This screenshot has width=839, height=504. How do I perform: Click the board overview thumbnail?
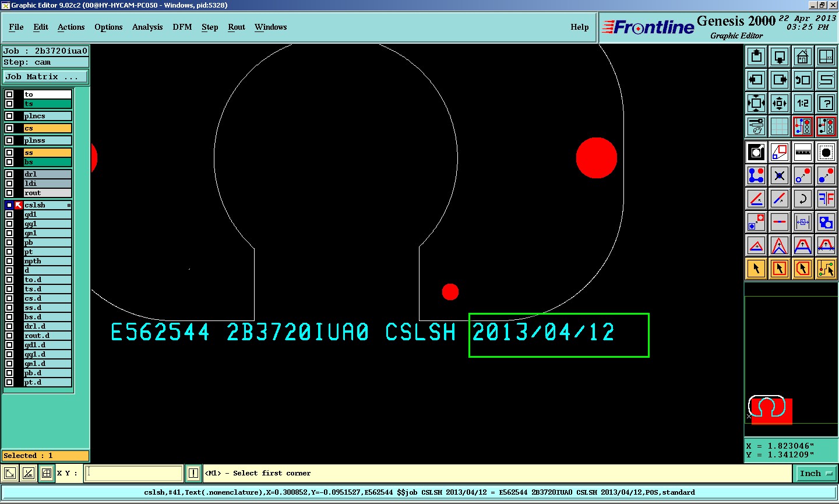[x=791, y=360]
